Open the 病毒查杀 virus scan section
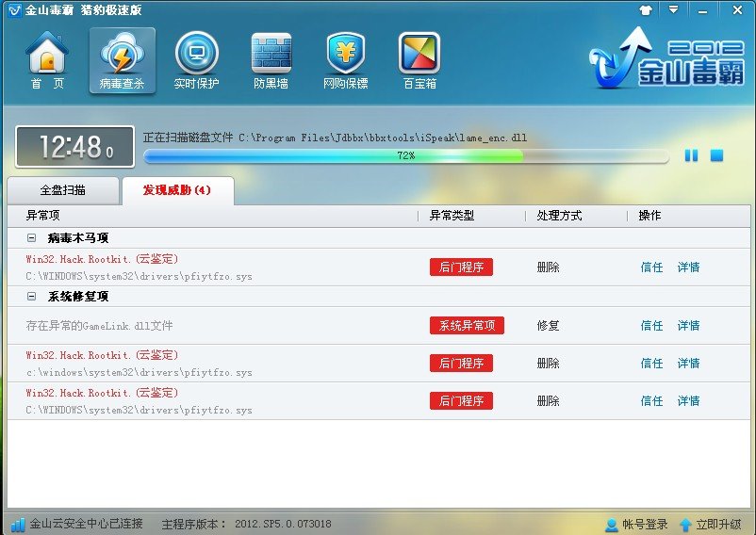The height and width of the screenshot is (535, 756). pos(122,60)
